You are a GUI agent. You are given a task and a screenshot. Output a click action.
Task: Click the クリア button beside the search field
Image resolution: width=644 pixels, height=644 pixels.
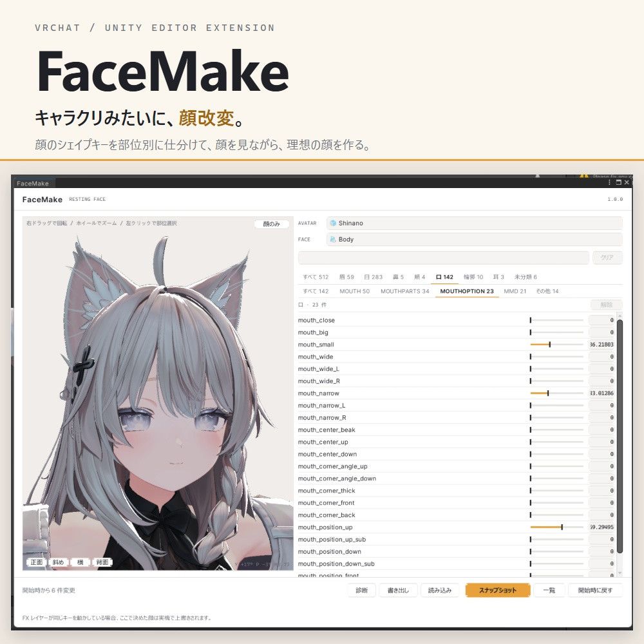point(607,258)
